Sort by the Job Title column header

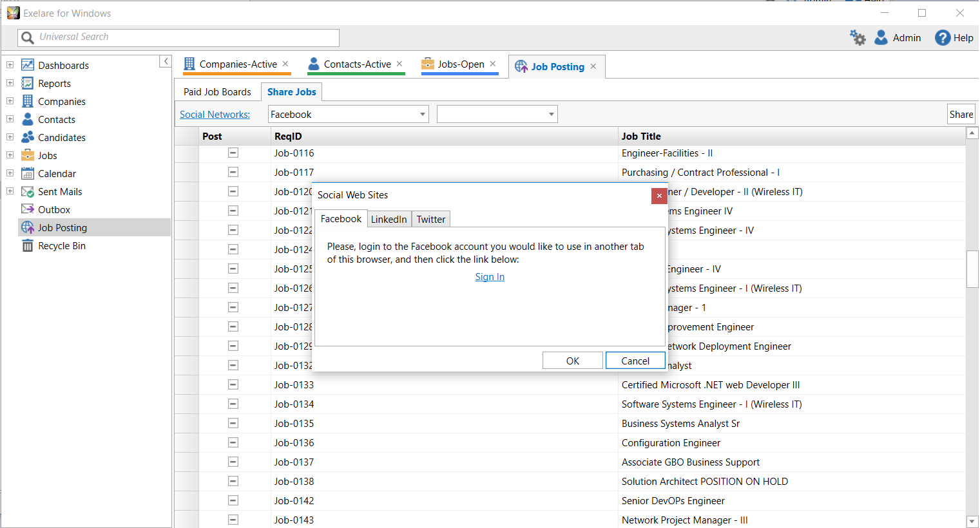click(x=792, y=136)
